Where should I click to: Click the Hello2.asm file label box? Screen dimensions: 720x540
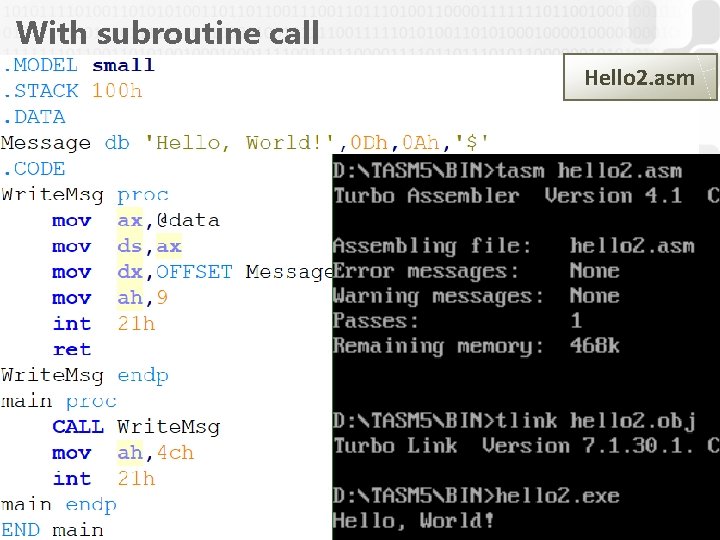(x=640, y=77)
